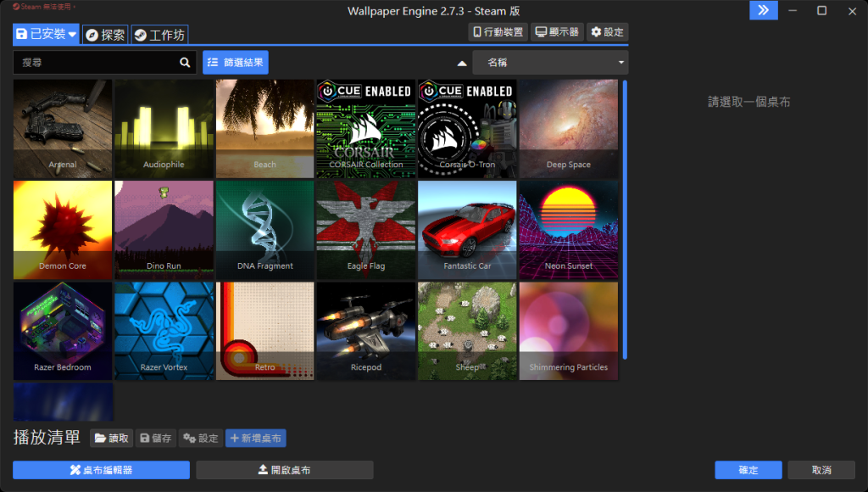This screenshot has width=868, height=492.
Task: Select the Razer Vortex wallpaper
Action: (x=164, y=332)
